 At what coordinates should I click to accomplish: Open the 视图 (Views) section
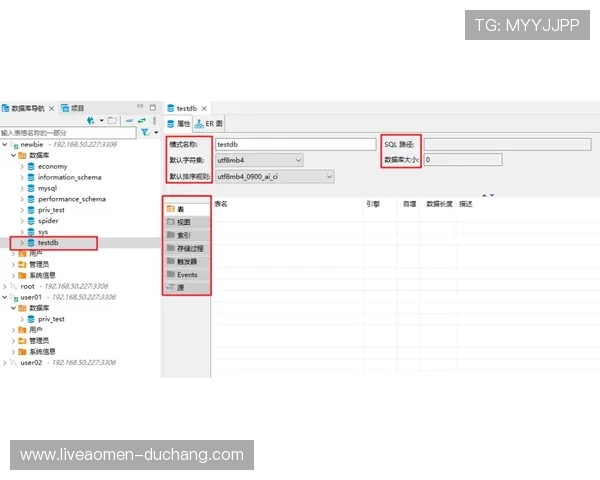(185, 222)
